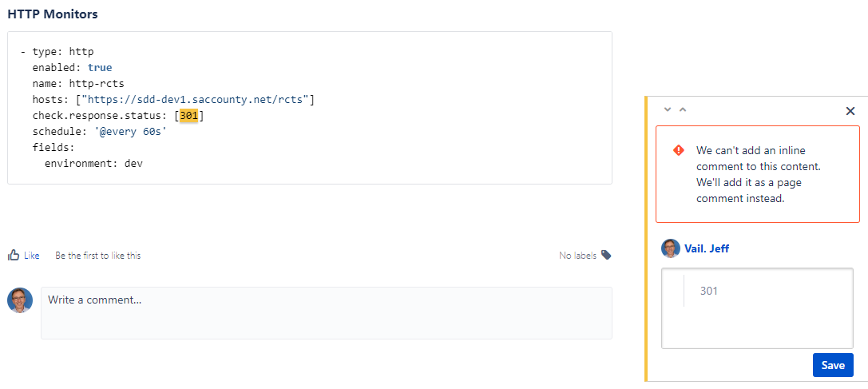
Task: Click the red warning diamond icon
Action: 678,150
